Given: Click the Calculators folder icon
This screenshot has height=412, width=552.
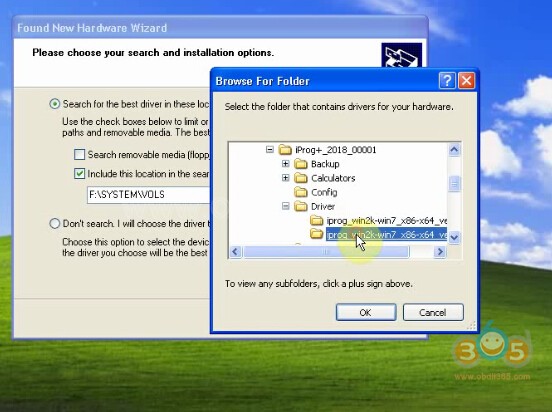Looking at the screenshot, I should point(301,178).
